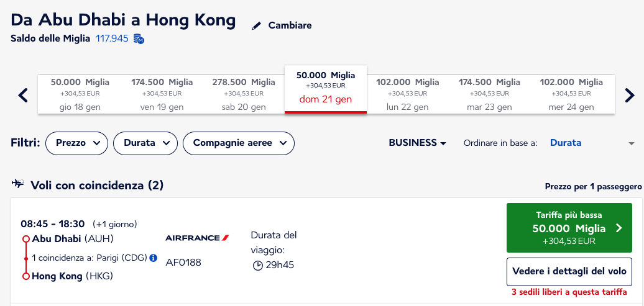This screenshot has height=306, width=644.
Task: Click the info icon next to Parigi (CDG)
Action: [x=153, y=258]
